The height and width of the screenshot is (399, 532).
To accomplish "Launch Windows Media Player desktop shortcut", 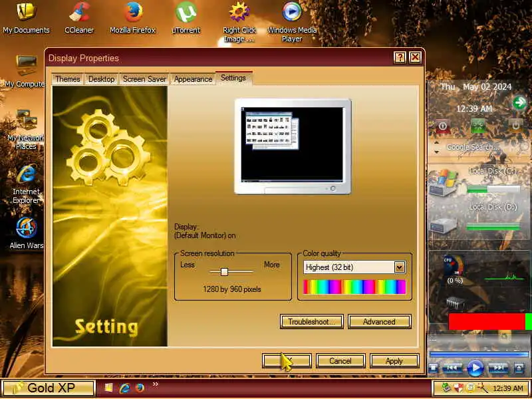I will 292,23.
